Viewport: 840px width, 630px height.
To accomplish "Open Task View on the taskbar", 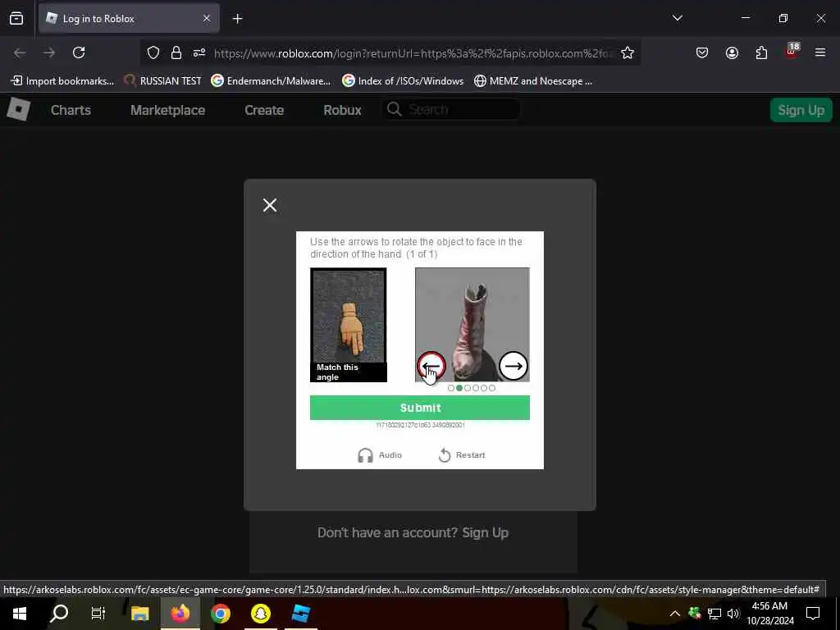I will tap(98, 614).
